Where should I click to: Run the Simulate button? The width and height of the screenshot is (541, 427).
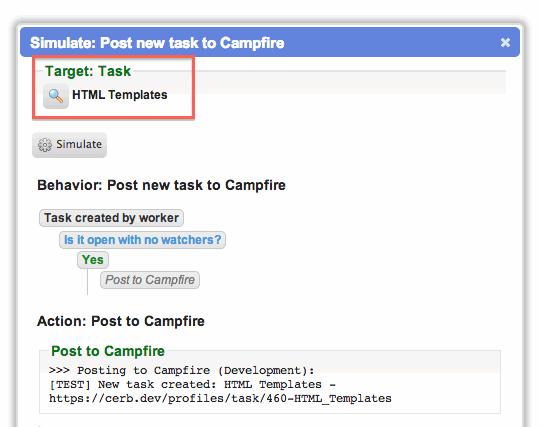point(69,145)
